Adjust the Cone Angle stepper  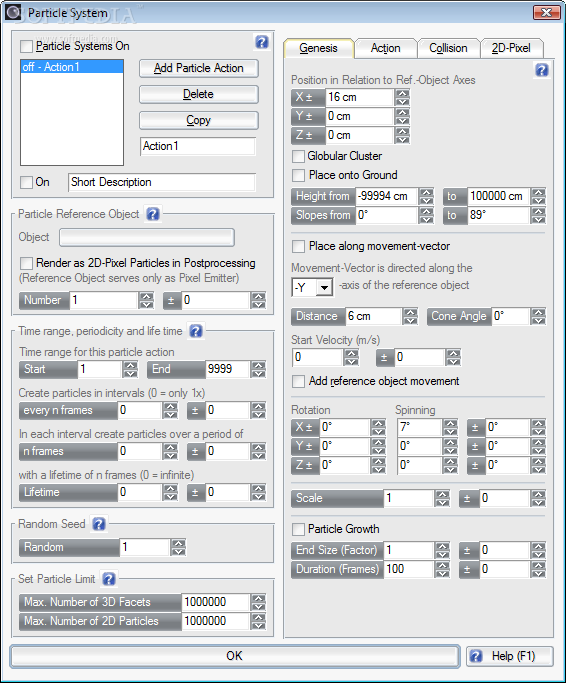tap(539, 317)
